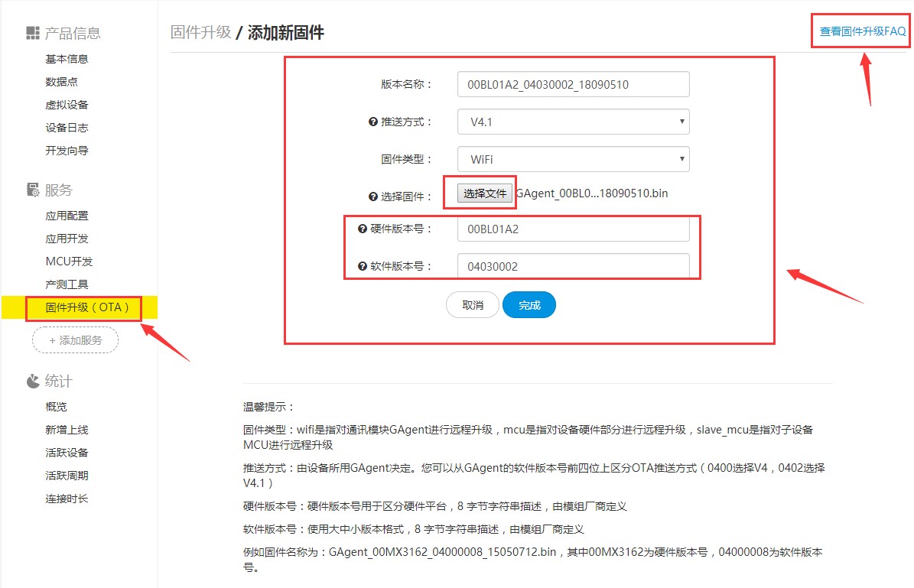Click the 添加服务 button
Image resolution: width=914 pixels, height=588 pixels.
[x=75, y=340]
